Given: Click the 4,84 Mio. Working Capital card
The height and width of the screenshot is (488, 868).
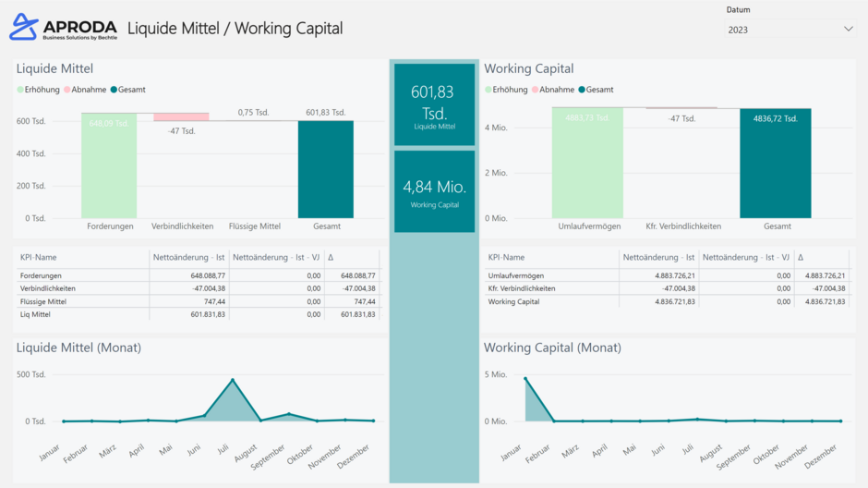Looking at the screenshot, I should (x=434, y=191).
